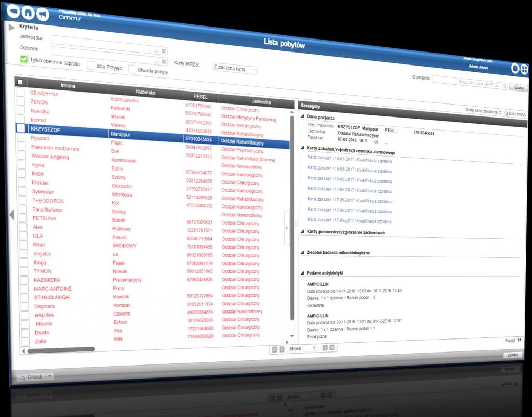Sort by the PESEL column header
The width and height of the screenshot is (532, 417).
point(201,97)
